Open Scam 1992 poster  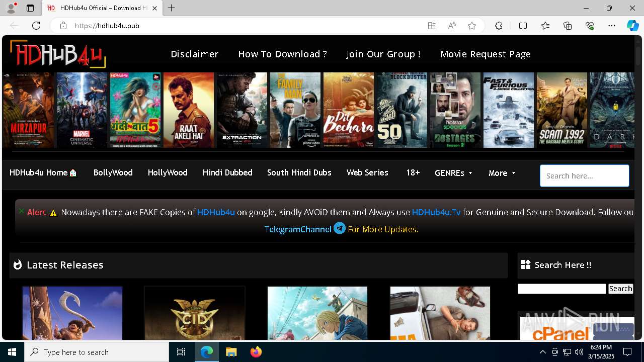pyautogui.click(x=562, y=110)
